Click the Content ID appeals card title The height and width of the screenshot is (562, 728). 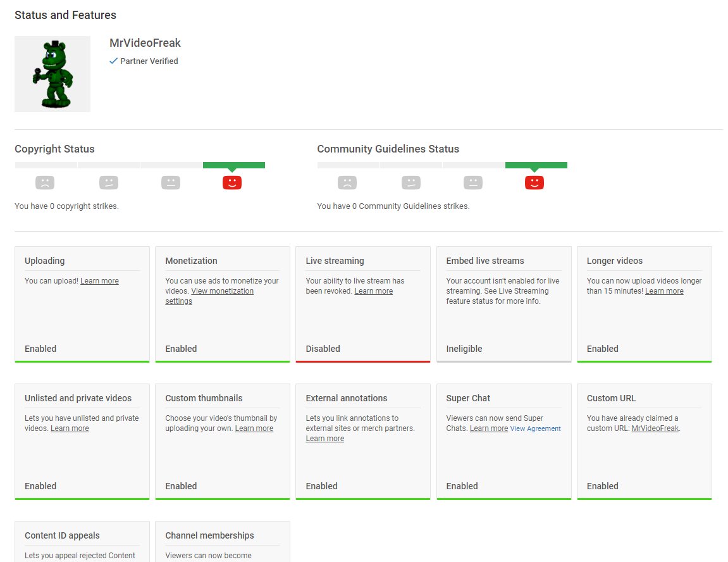tap(62, 535)
